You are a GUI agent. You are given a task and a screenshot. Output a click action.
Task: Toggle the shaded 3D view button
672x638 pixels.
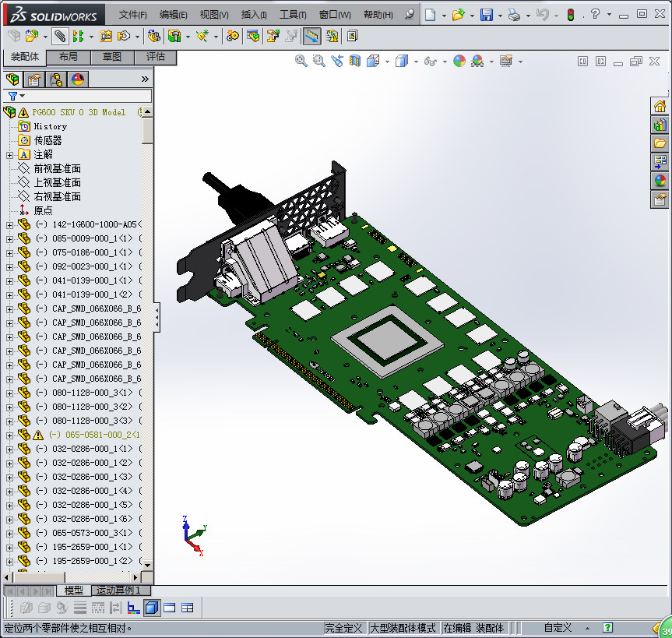click(x=152, y=608)
